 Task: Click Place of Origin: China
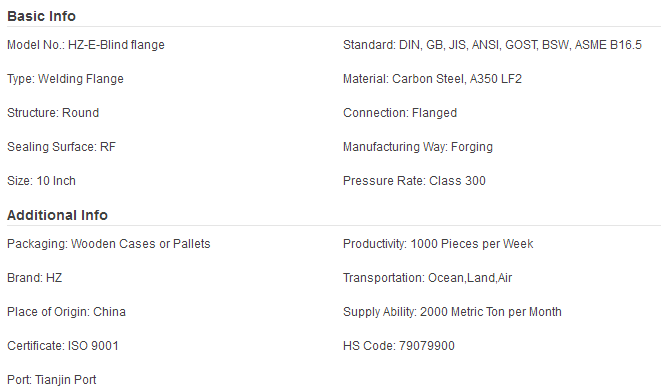point(67,312)
